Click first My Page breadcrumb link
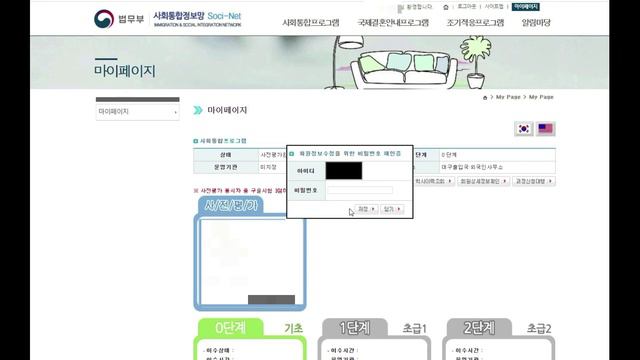Screen dimensions: 640x360 click(508, 97)
